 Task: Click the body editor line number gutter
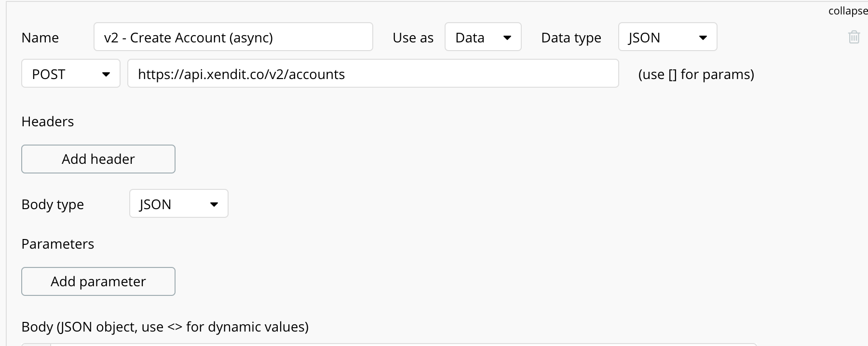click(36, 344)
